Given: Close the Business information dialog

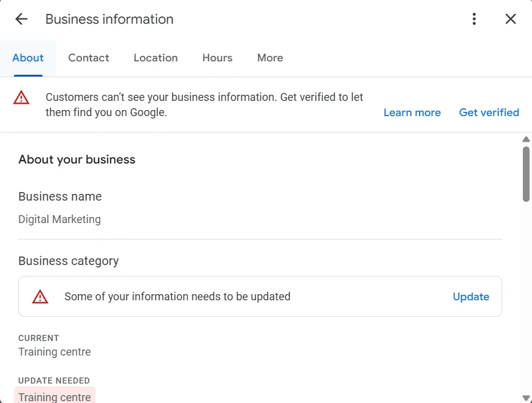Looking at the screenshot, I should (510, 19).
